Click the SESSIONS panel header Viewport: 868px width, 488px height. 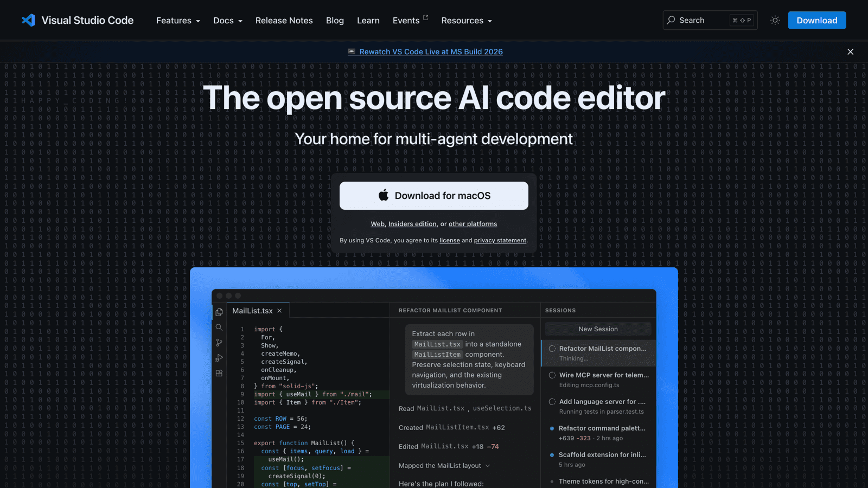coord(560,311)
